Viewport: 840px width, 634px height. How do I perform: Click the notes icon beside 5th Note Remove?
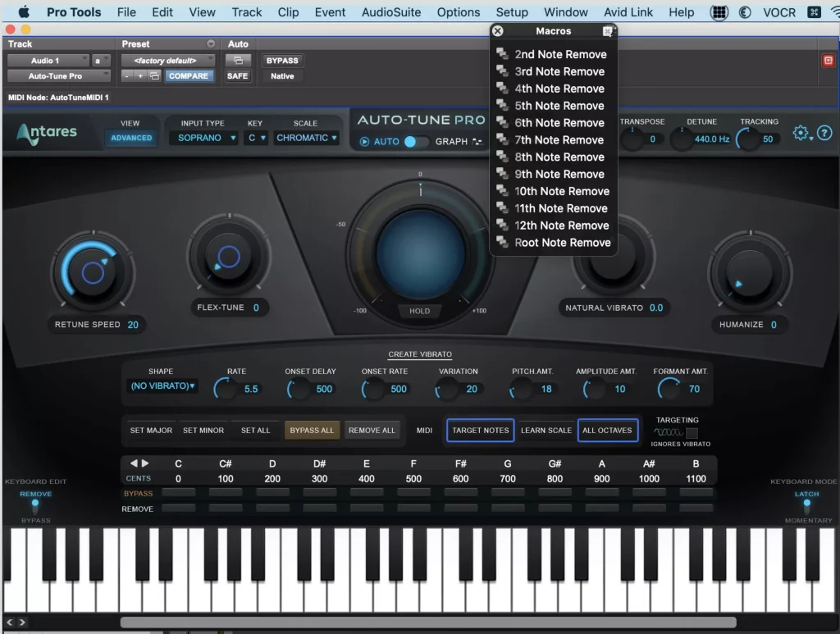(x=504, y=105)
